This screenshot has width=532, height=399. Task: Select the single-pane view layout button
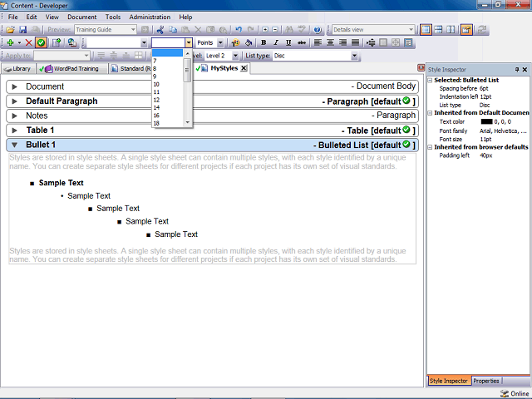click(x=426, y=30)
